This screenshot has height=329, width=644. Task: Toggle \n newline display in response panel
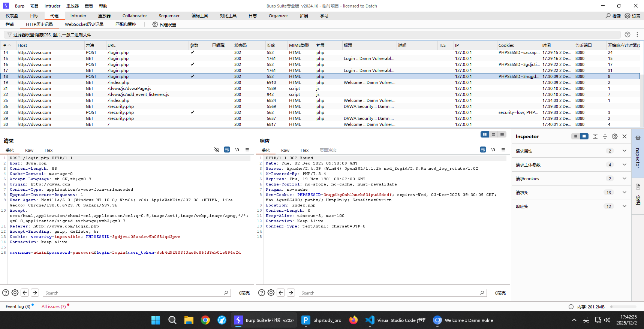point(493,150)
